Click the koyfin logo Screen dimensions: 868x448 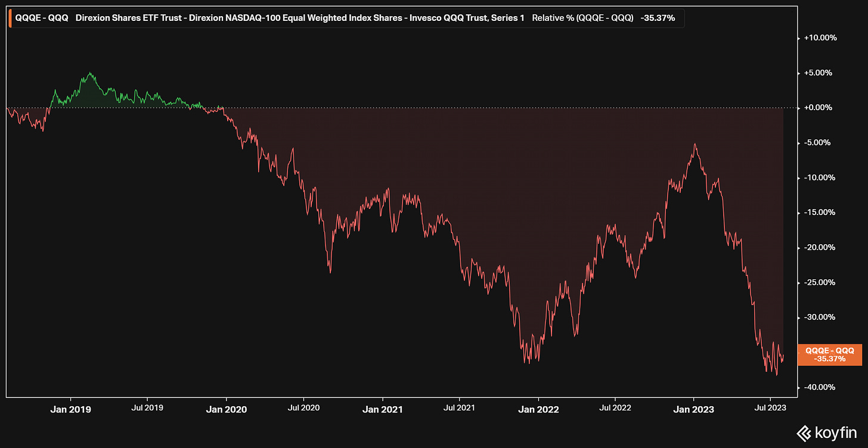coord(826,433)
